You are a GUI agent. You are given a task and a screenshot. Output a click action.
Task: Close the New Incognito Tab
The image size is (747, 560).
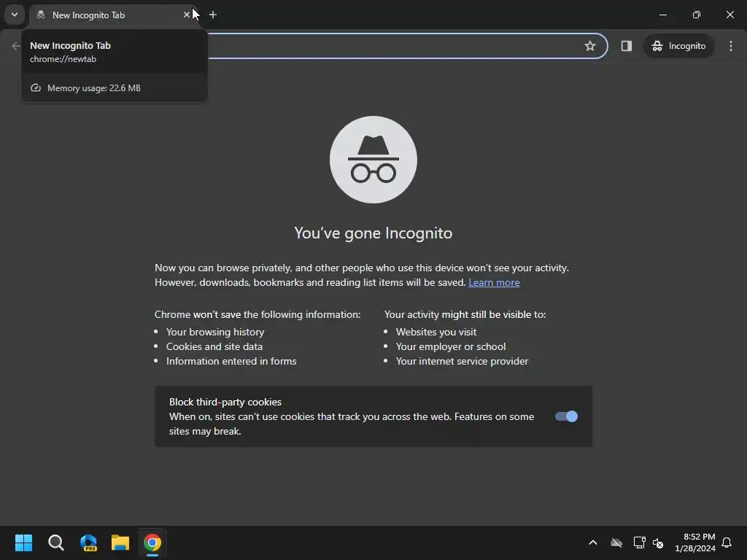(x=186, y=15)
